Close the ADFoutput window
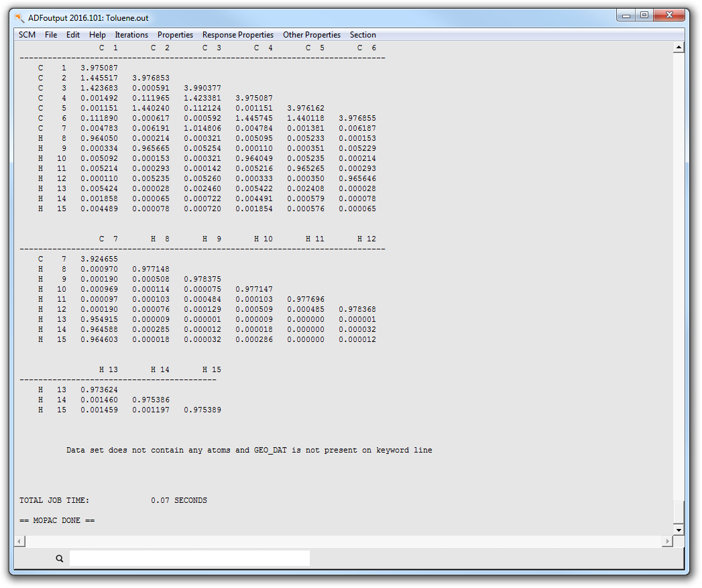The width and height of the screenshot is (702, 588). tap(669, 15)
